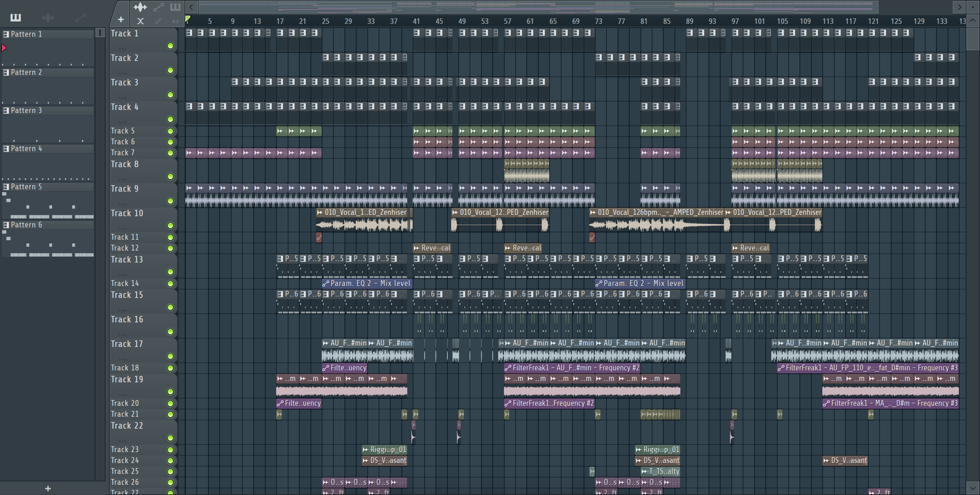Screen dimensions: 980x495
Task: Click the up arrow of the vertical scrollbar
Action: 973,20
